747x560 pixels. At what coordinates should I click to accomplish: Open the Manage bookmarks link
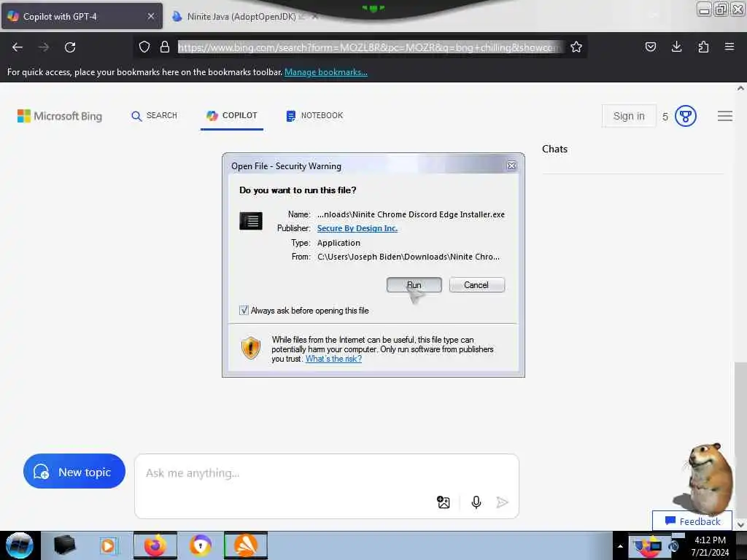coord(326,72)
